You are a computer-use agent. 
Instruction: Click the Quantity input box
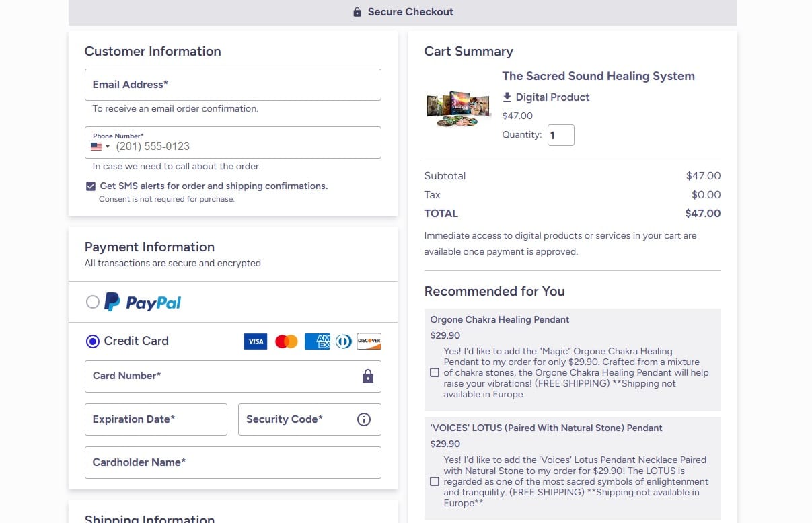561,135
